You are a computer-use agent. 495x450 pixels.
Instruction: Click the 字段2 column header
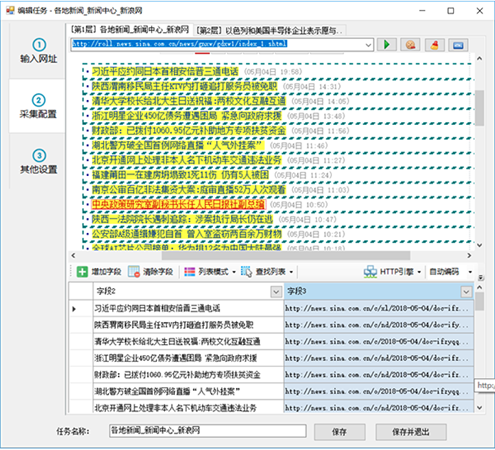click(x=188, y=292)
